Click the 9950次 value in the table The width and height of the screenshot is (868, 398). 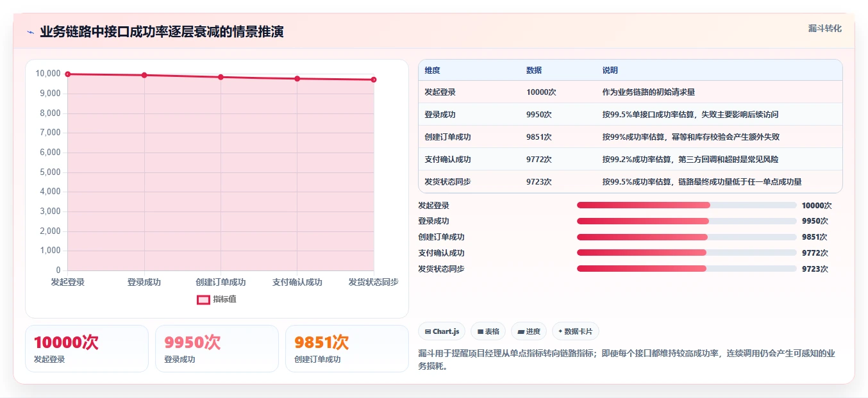pyautogui.click(x=539, y=115)
